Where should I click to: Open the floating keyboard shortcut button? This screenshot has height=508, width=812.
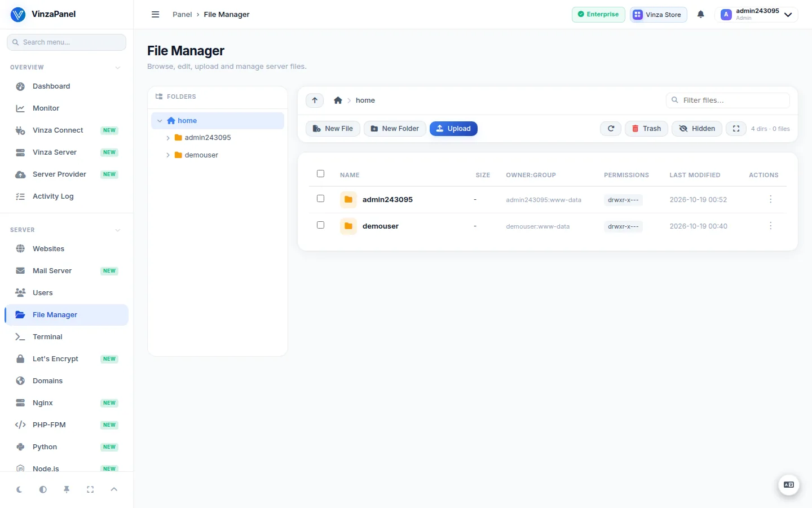click(x=789, y=485)
